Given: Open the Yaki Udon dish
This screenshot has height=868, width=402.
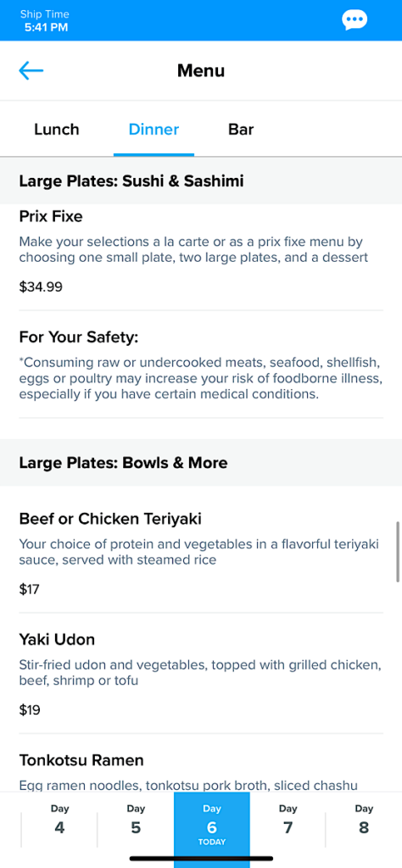Looking at the screenshot, I should coord(201,674).
